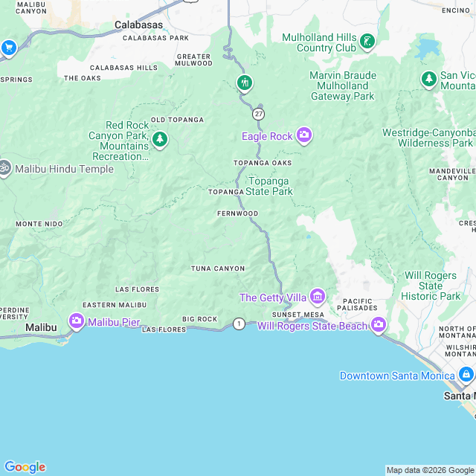Click the hiking trail pin on Route 27

245,83
